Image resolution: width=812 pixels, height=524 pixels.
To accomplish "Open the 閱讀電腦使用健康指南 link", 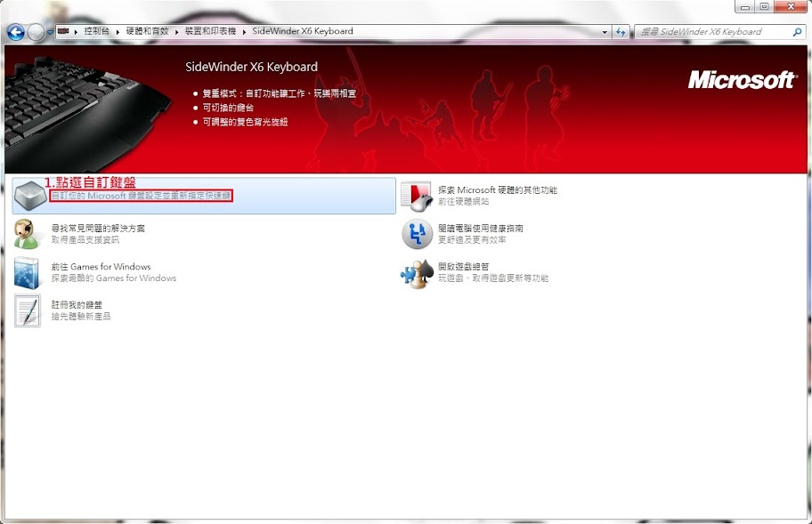I will click(481, 228).
